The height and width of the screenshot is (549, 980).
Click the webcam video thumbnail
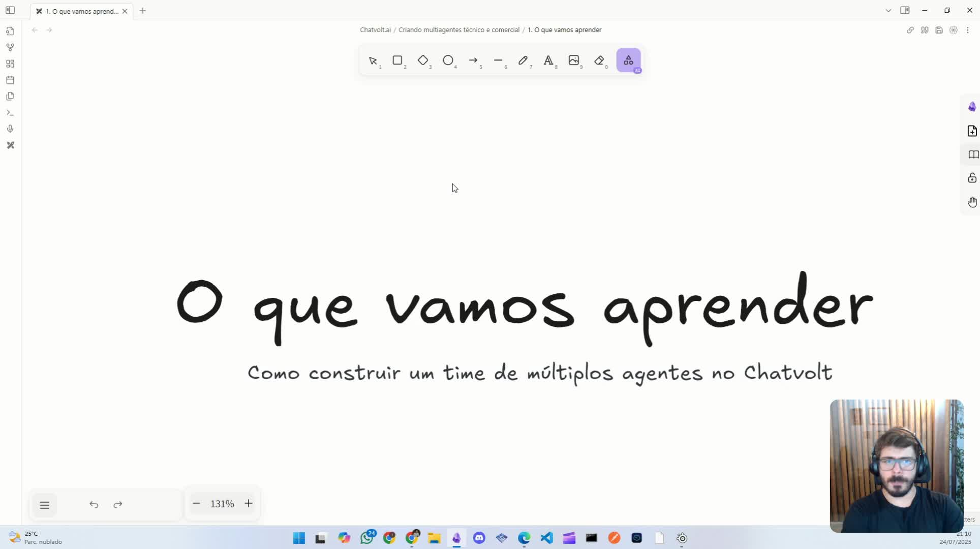click(x=896, y=465)
